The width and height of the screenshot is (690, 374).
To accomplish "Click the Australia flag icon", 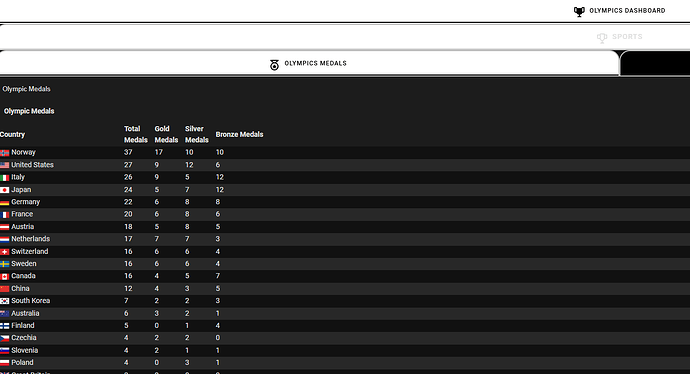I will (x=4, y=314).
